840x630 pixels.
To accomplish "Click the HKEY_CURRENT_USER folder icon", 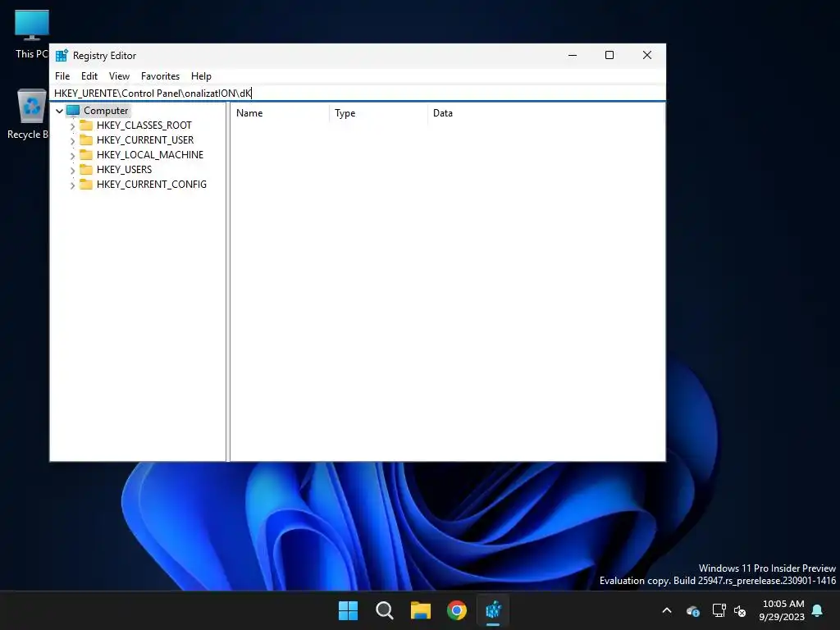I will click(85, 139).
